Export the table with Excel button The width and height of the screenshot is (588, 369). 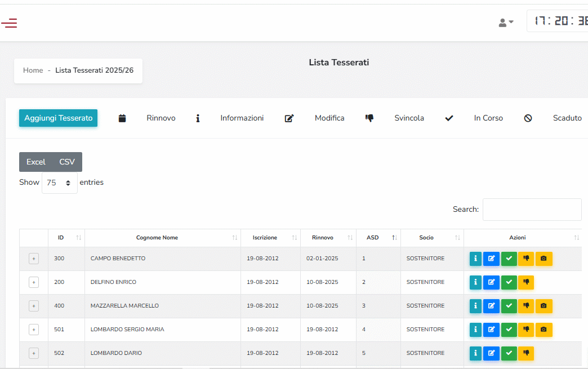(35, 162)
